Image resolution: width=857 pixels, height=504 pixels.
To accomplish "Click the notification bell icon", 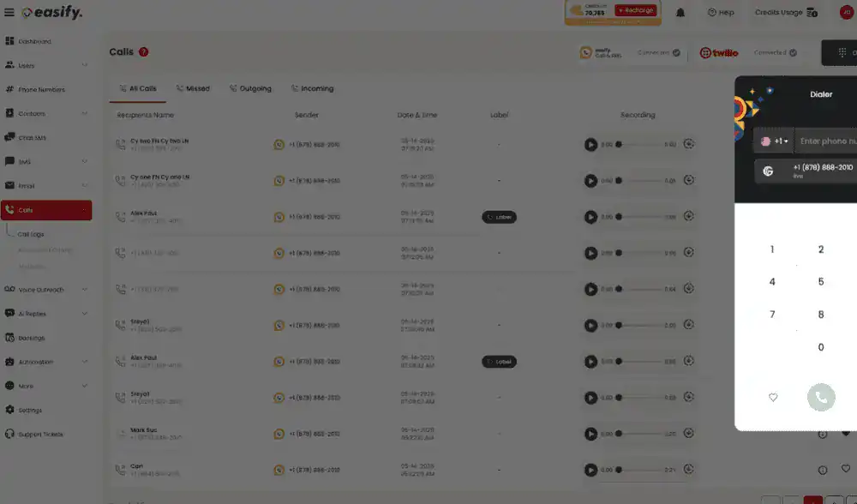I will pyautogui.click(x=680, y=12).
